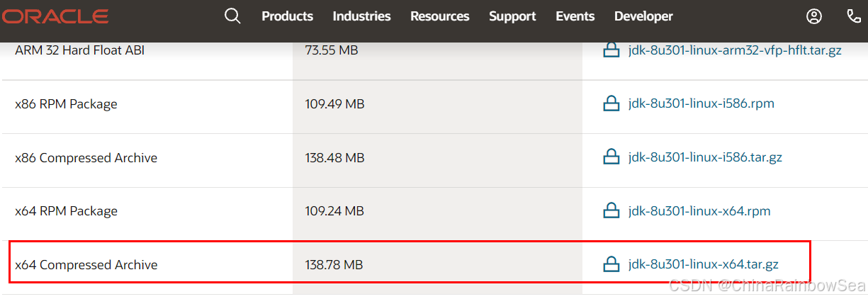Click lock icon beside jdk-8u301-linux-x64.rpm
This screenshot has width=868, height=299.
(611, 211)
